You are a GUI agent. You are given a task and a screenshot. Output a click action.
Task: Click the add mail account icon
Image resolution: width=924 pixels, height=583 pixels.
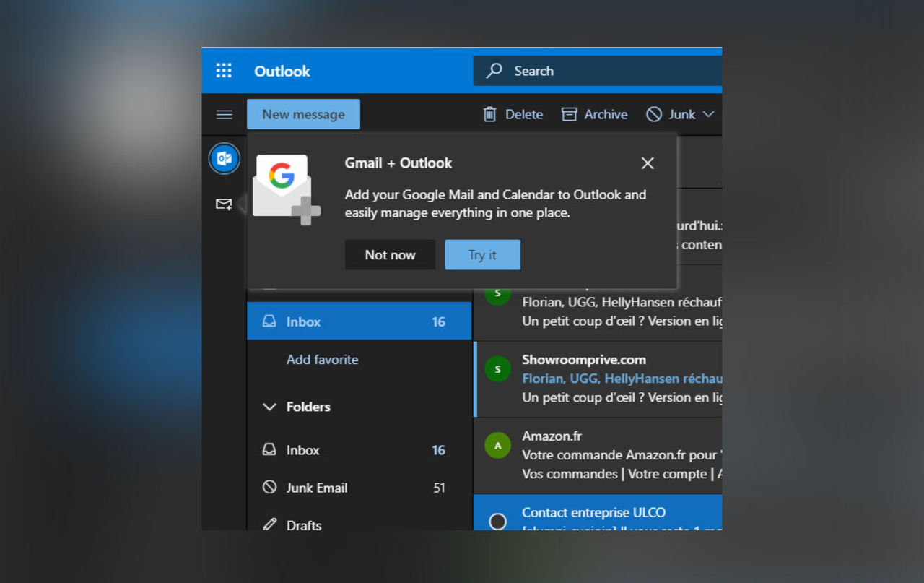point(224,204)
